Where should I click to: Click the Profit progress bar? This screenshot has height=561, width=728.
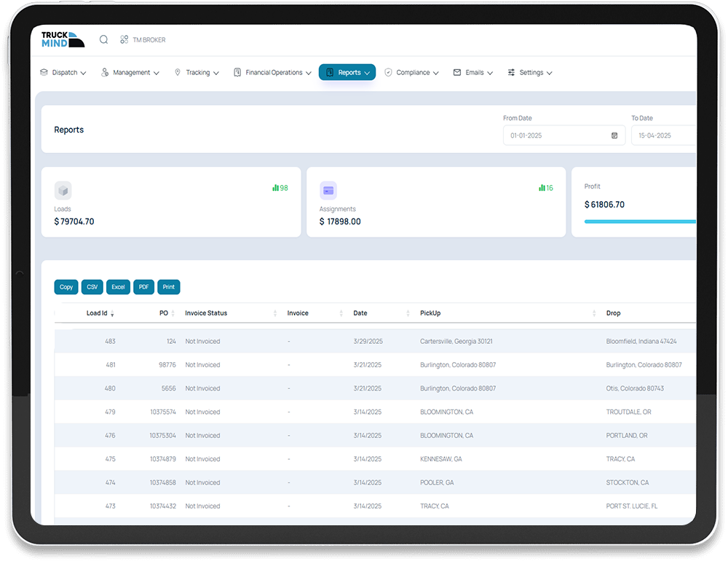640,221
